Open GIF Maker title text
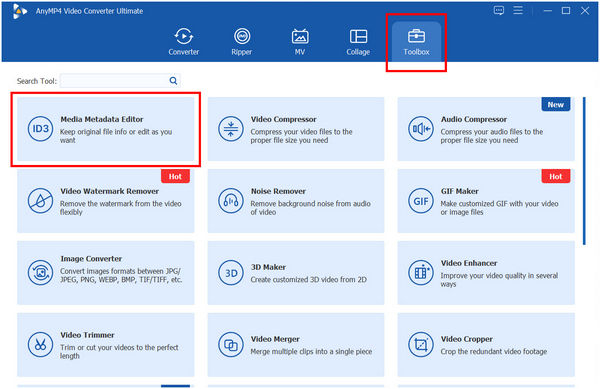The image size is (600, 389). (460, 191)
